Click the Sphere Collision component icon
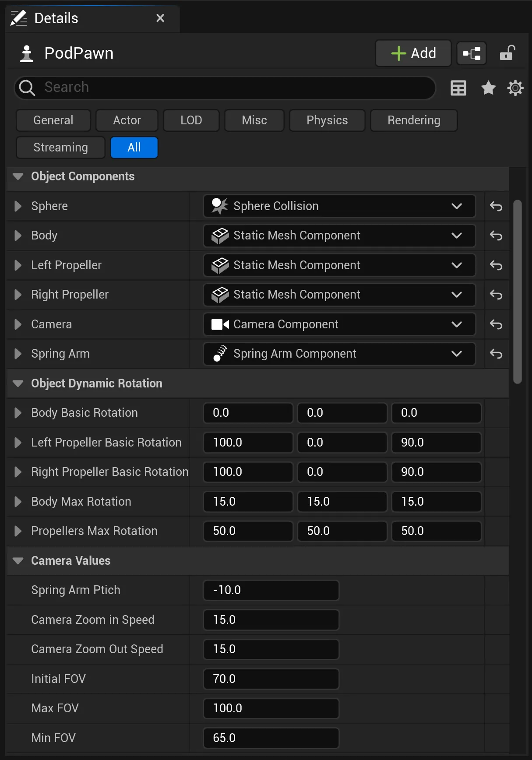The height and width of the screenshot is (760, 532). click(220, 206)
